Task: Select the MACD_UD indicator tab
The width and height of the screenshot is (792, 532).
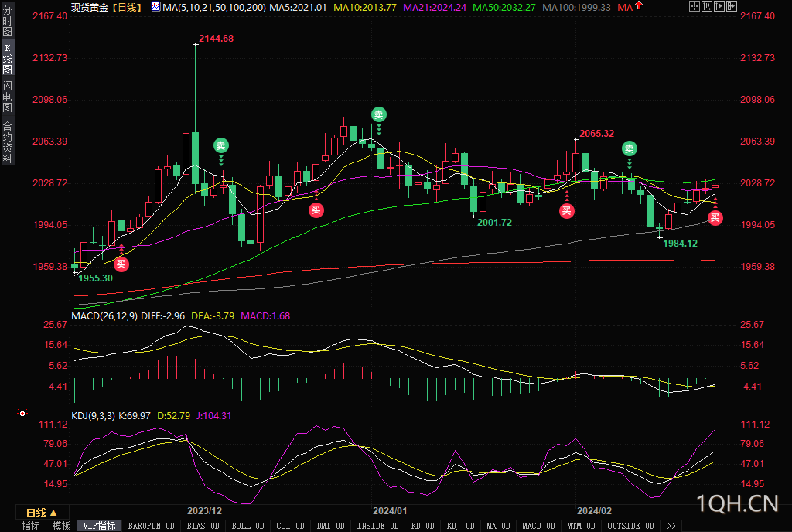Action: pyautogui.click(x=537, y=526)
